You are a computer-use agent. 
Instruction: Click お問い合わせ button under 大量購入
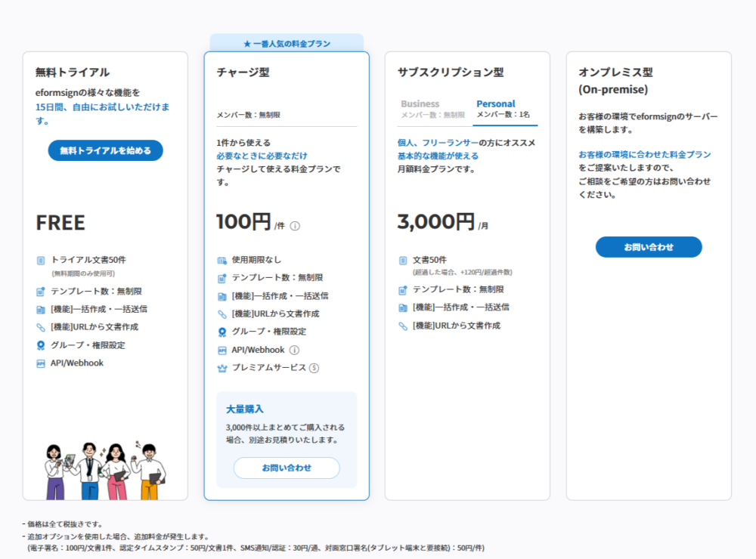pyautogui.click(x=287, y=468)
